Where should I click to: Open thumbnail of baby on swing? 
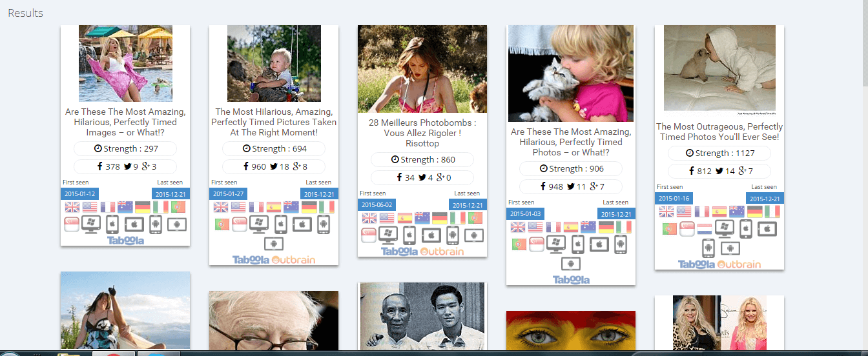(x=274, y=63)
